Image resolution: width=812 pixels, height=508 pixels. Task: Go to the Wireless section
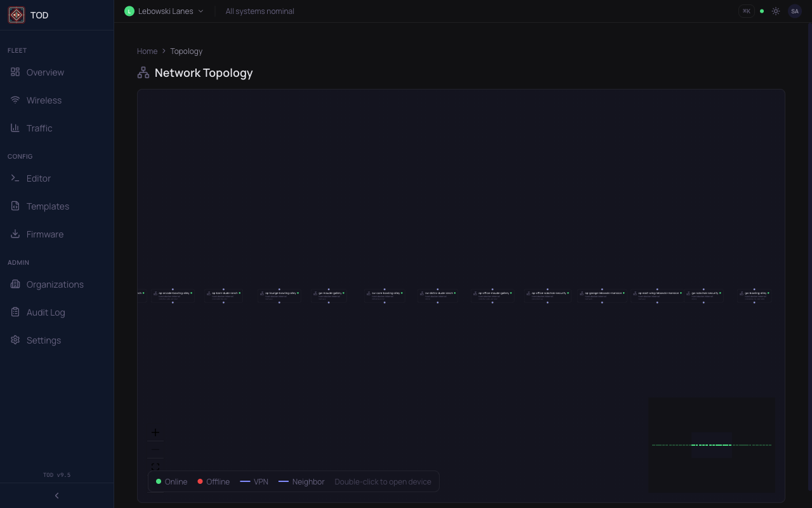pos(44,100)
